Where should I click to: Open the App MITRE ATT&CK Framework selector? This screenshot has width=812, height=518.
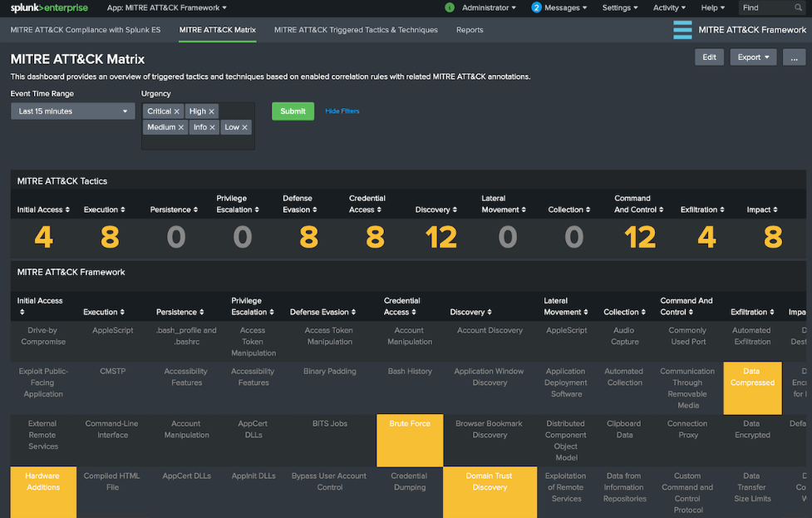(167, 8)
